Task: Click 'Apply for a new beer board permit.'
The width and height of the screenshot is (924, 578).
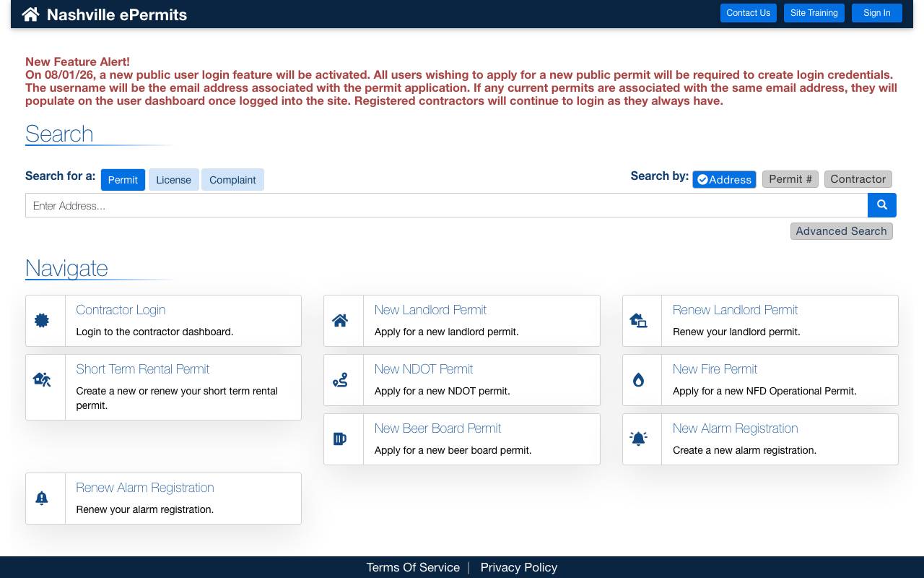Action: pos(453,450)
